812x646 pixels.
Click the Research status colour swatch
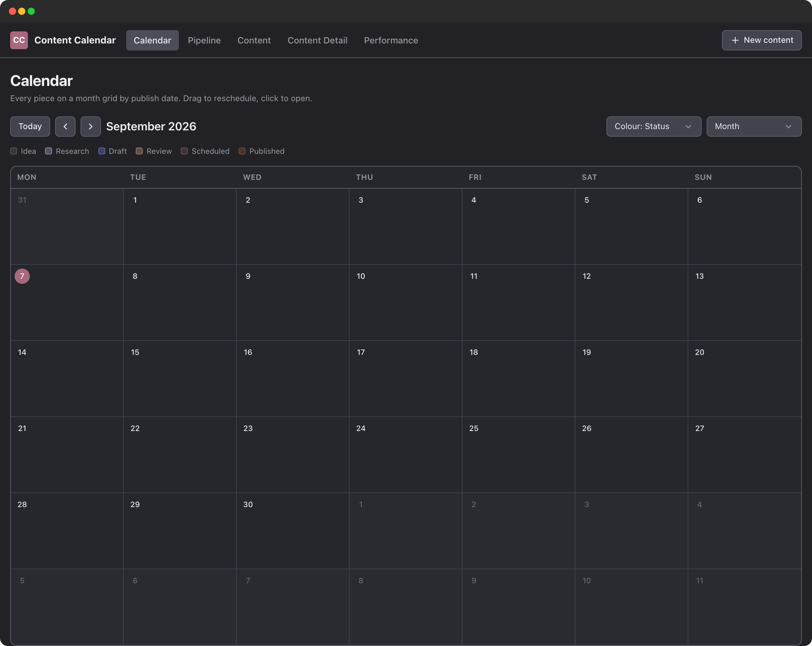49,151
